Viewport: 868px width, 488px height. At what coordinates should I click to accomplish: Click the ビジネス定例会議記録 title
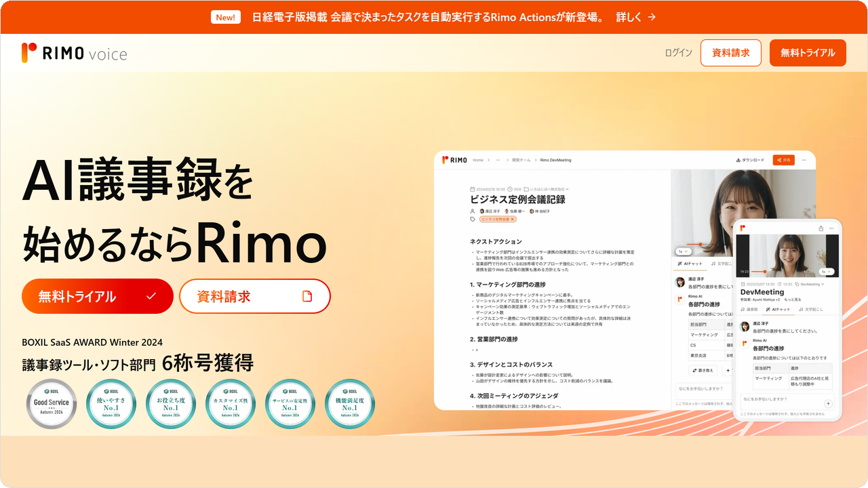point(517,199)
